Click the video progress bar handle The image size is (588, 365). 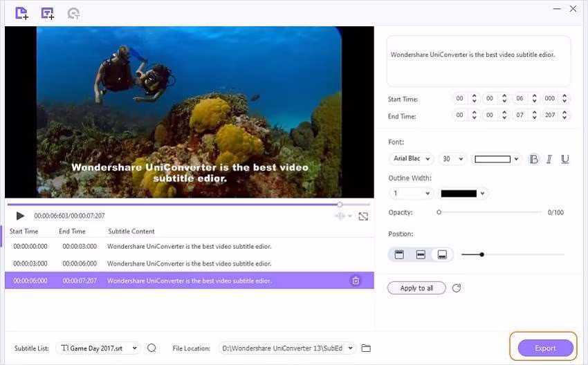coord(340,204)
